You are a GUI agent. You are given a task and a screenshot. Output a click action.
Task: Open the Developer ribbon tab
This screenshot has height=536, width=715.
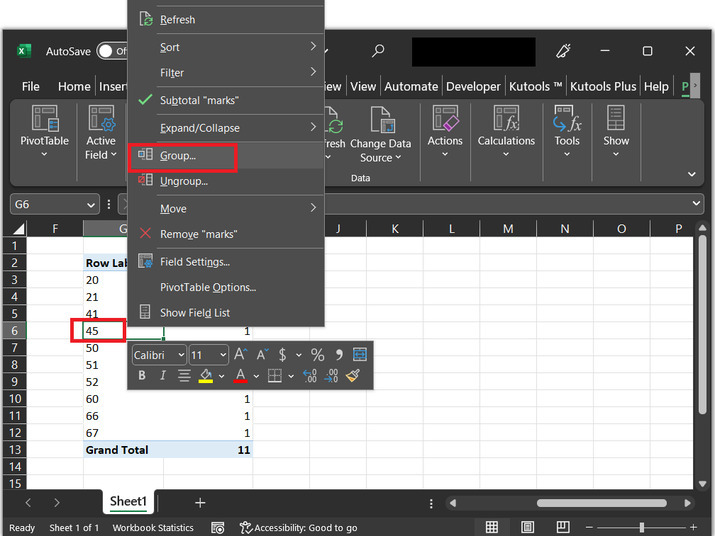[473, 87]
